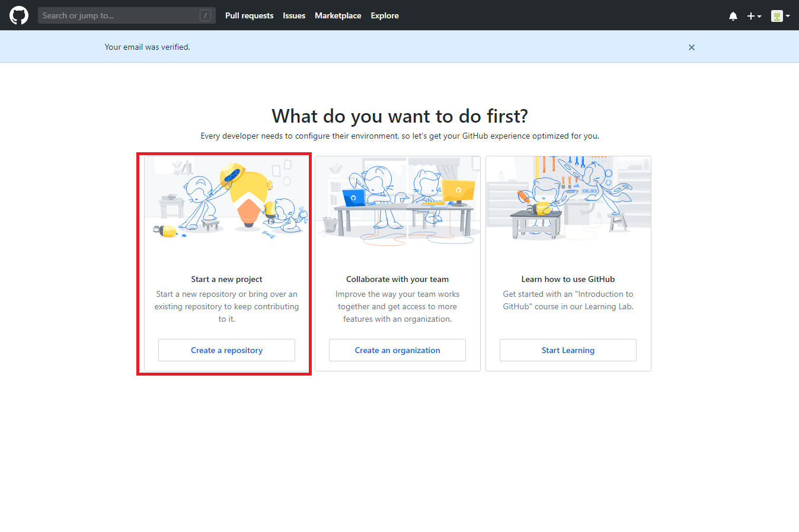The width and height of the screenshot is (799, 532).
Task: Click the team collaboration desk illustration
Action: [398, 201]
